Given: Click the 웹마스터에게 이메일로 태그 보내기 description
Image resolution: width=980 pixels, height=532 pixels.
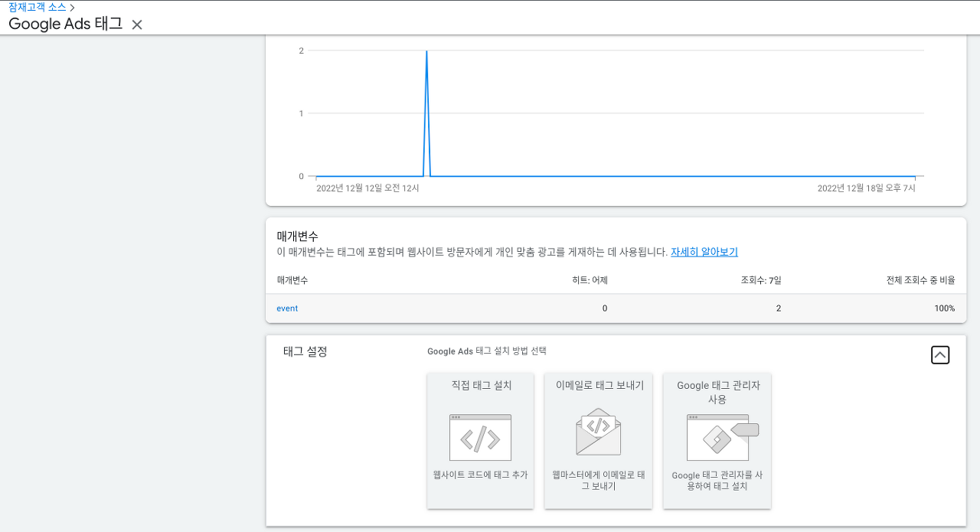Looking at the screenshot, I should (599, 481).
